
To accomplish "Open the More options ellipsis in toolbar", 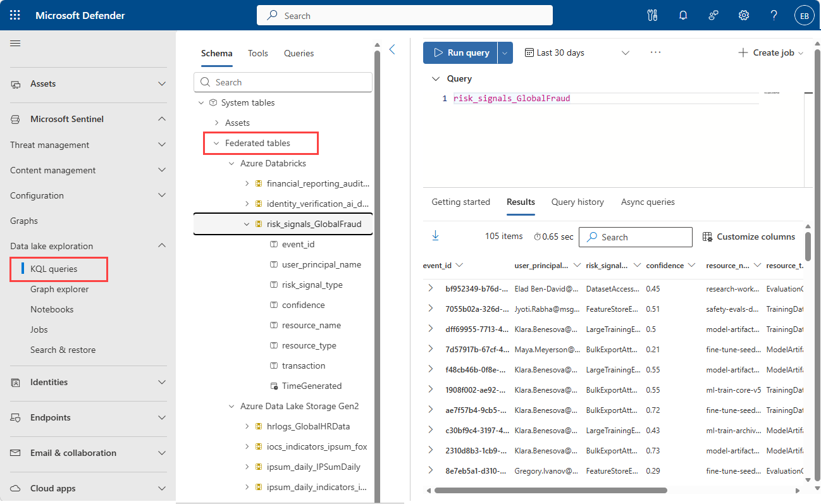I will [x=655, y=52].
